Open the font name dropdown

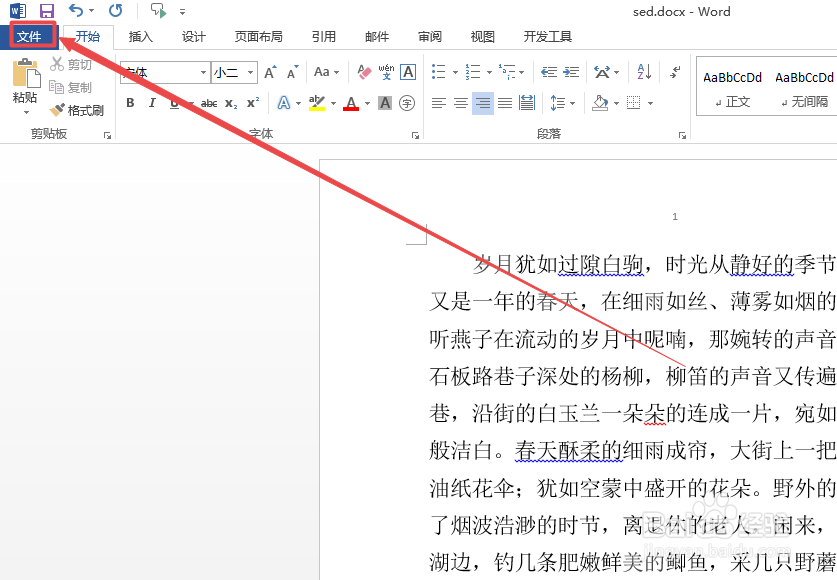click(201, 72)
